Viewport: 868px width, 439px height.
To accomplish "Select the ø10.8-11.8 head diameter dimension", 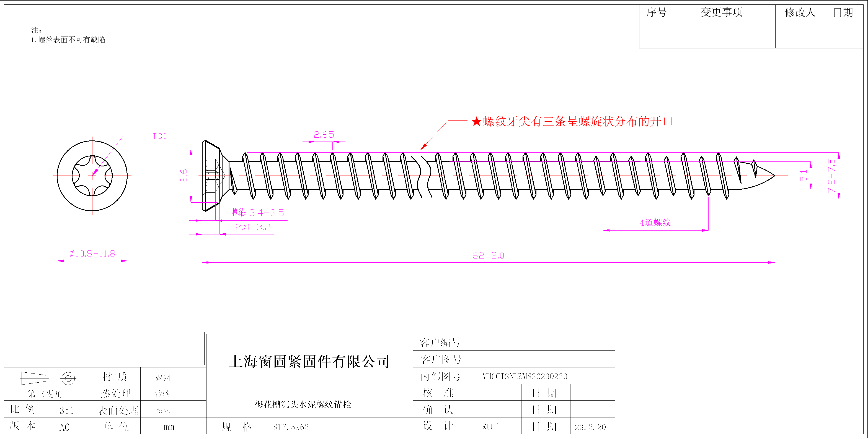I will [x=92, y=254].
